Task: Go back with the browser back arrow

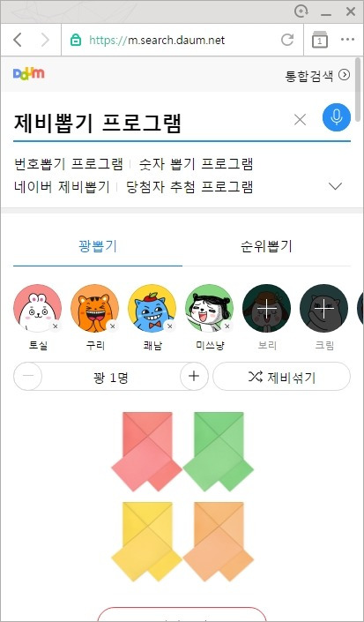Action: 18,40
